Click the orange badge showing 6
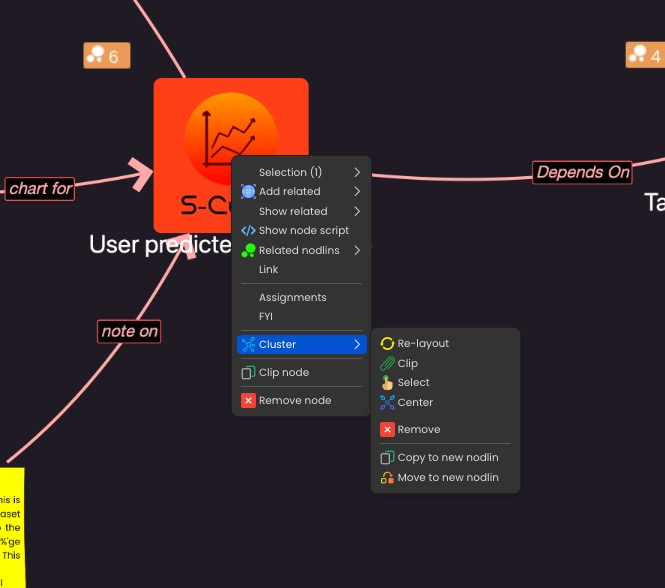This screenshot has width=665, height=588. point(106,56)
